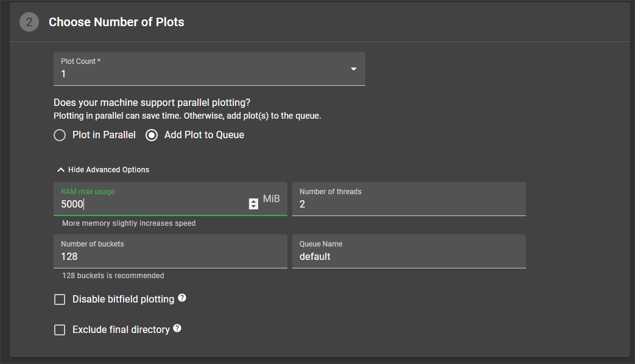Increase RAM max usage with up arrow
The image size is (635, 364).
pyautogui.click(x=254, y=201)
